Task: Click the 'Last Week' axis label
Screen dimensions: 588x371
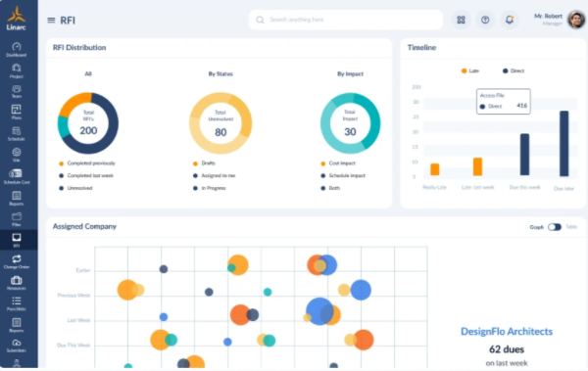Action: point(78,320)
